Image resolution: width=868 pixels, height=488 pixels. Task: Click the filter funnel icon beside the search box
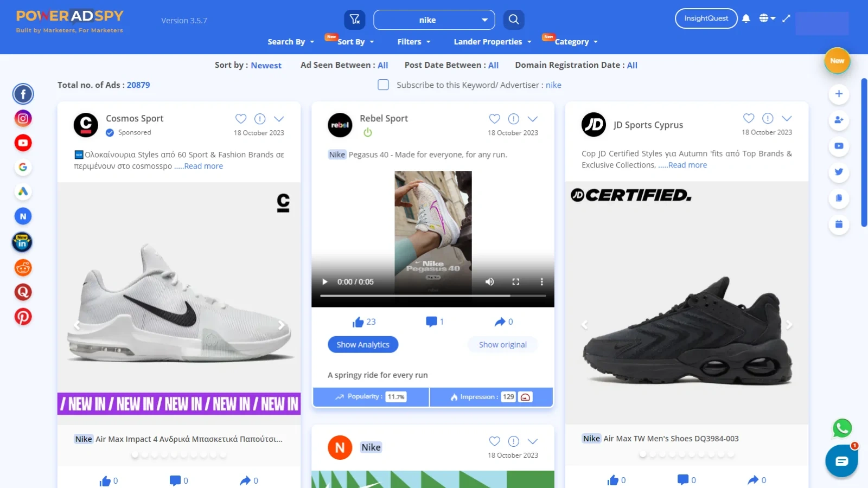pyautogui.click(x=355, y=20)
